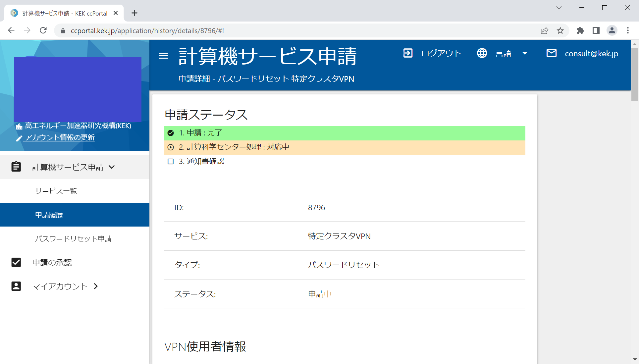Viewport: 639px width, 364px height.
Task: Bookmark this page with star icon
Action: click(x=560, y=30)
